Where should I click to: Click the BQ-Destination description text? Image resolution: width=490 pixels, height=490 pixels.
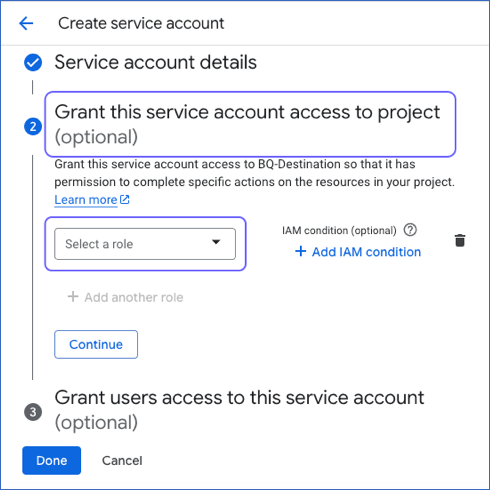pyautogui.click(x=255, y=173)
